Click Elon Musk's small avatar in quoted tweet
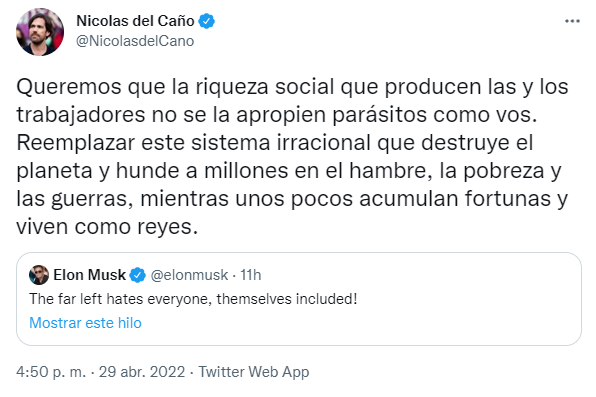This screenshot has width=596, height=397. [x=39, y=275]
